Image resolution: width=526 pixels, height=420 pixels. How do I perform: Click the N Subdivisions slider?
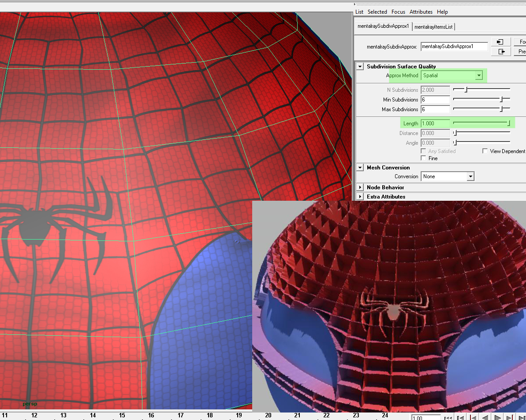pyautogui.click(x=482, y=90)
